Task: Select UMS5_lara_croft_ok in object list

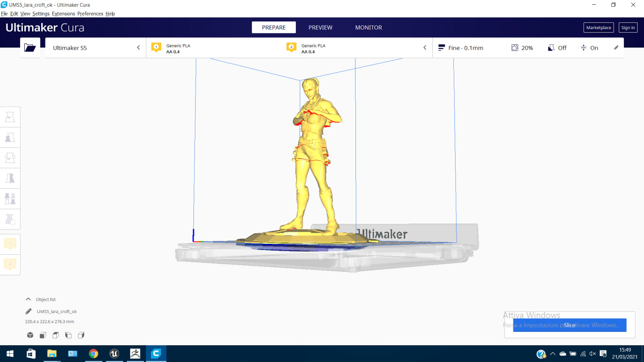Action: [x=57, y=311]
